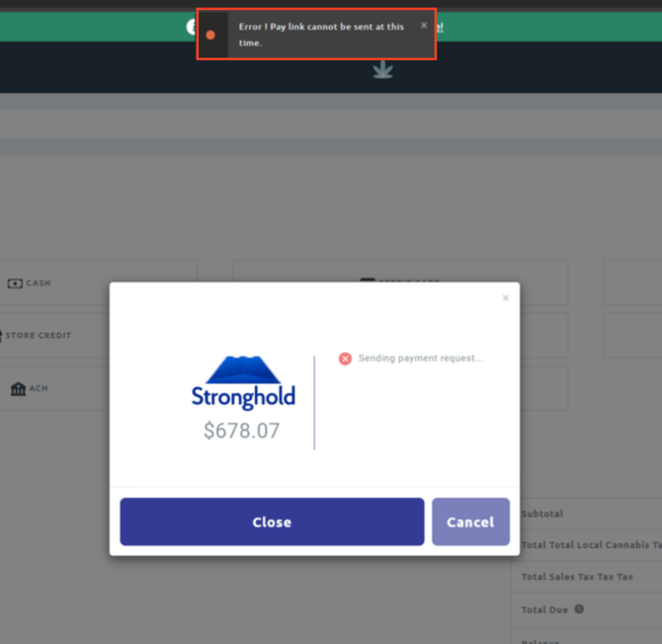662x644 pixels.
Task: Click the Subtotal row
Action: 542,515
